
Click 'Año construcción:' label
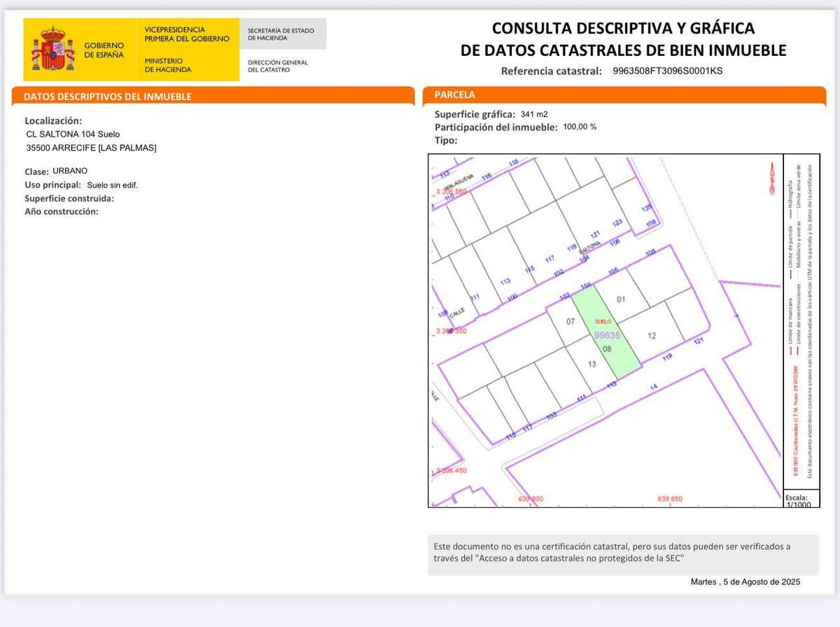(x=61, y=211)
